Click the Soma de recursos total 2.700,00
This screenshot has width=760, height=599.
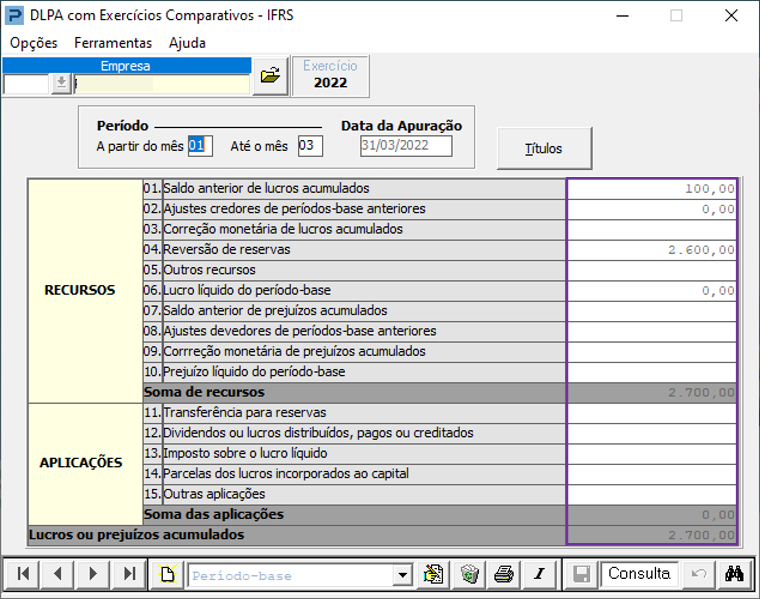[652, 393]
